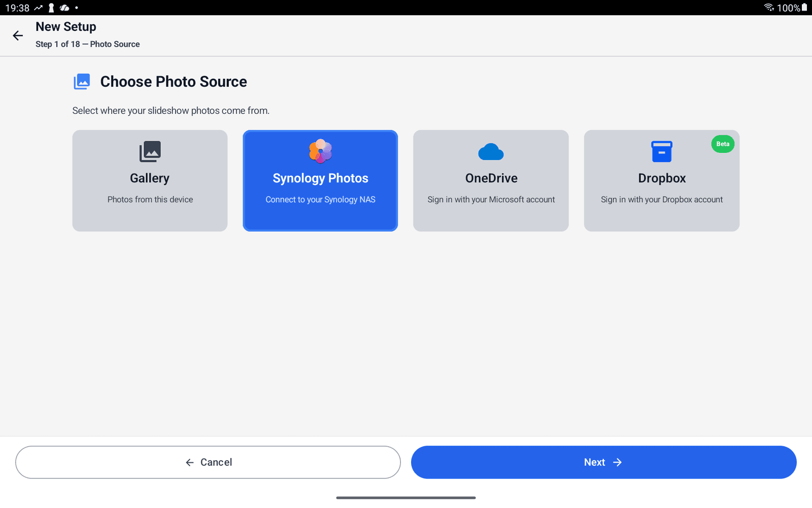Viewport: 812px width, 508px height.
Task: Click 'Photos from this device' text
Action: [x=150, y=200]
